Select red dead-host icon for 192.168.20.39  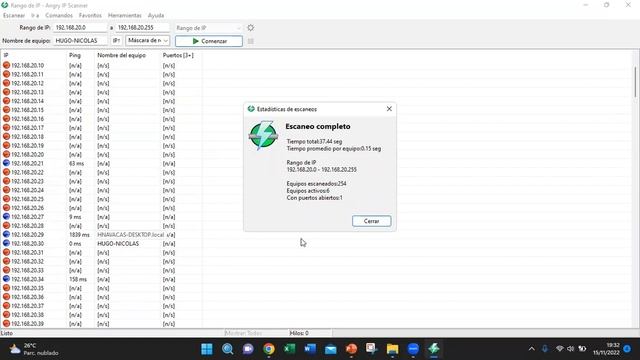tap(6, 324)
